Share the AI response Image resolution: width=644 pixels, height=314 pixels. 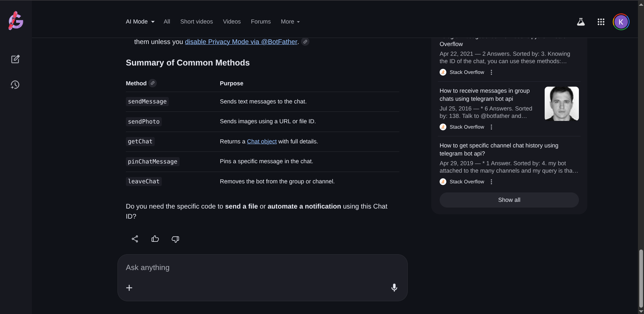[x=135, y=239]
